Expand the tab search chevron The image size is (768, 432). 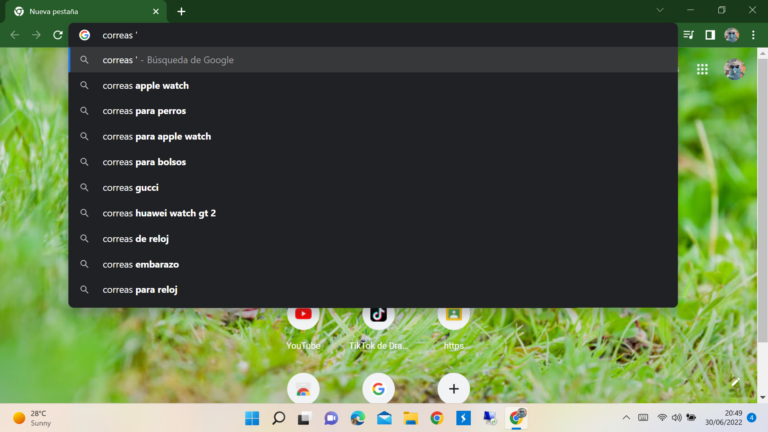(x=659, y=10)
